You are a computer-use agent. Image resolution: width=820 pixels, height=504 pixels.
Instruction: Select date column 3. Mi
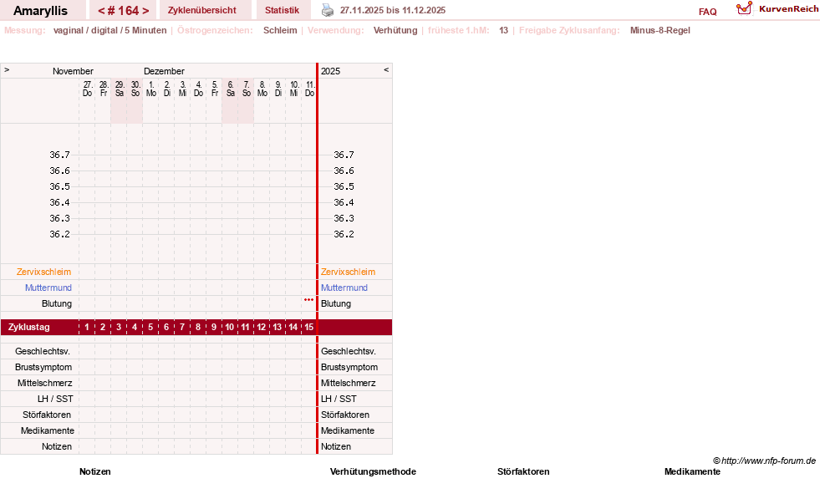pos(182,89)
